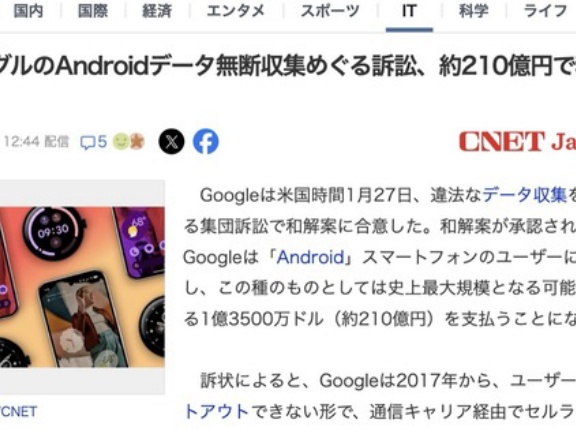The image size is (576, 430).
Task: Enlarge the Pixel phones article photo
Action: (82, 287)
